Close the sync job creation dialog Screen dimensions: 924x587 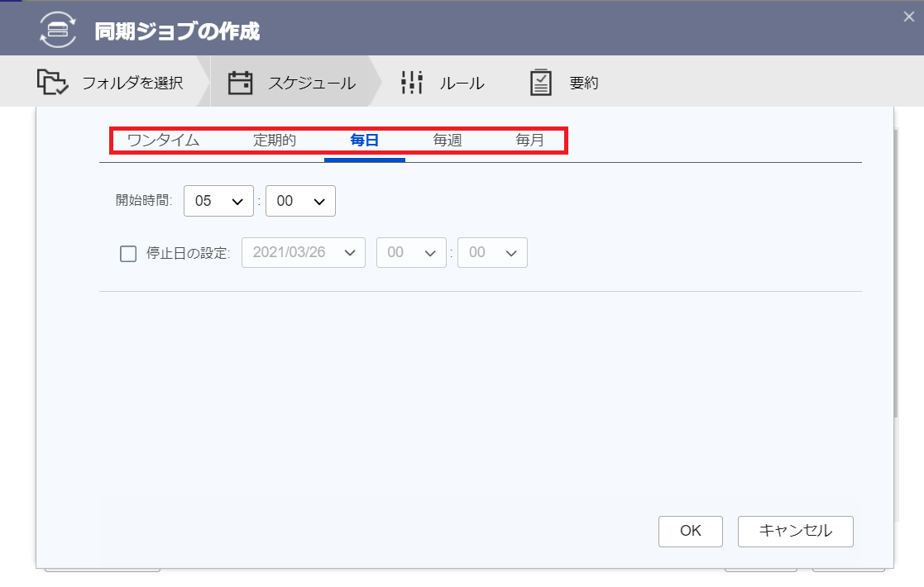tap(908, 17)
